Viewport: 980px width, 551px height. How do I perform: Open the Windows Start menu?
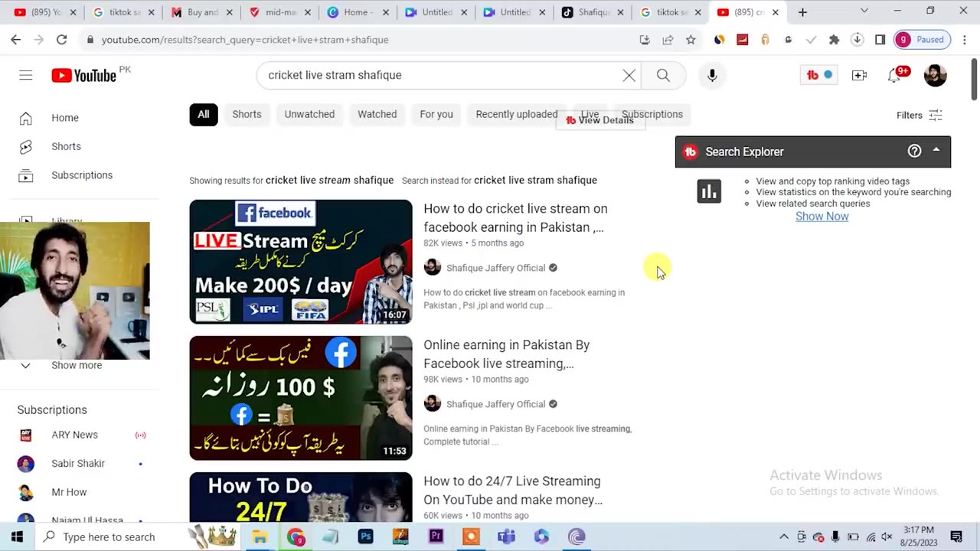[17, 536]
